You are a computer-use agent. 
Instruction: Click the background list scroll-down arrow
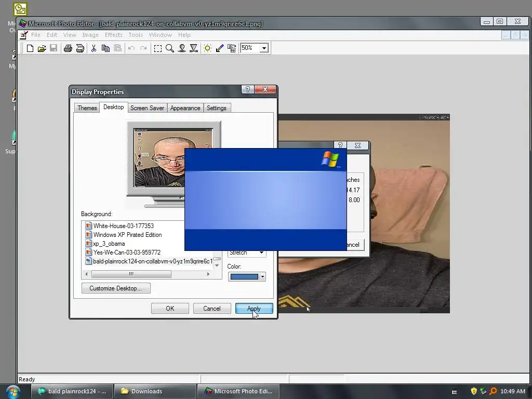click(x=217, y=265)
